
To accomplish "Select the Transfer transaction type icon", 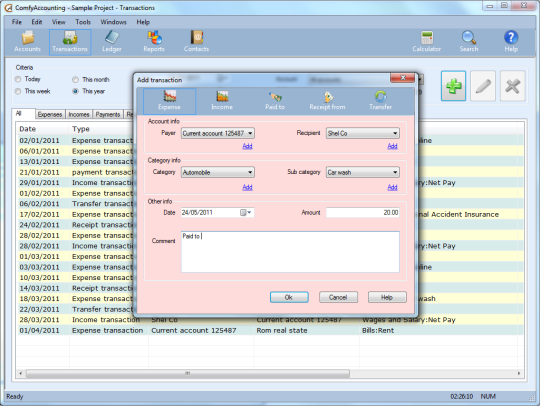I will click(380, 101).
